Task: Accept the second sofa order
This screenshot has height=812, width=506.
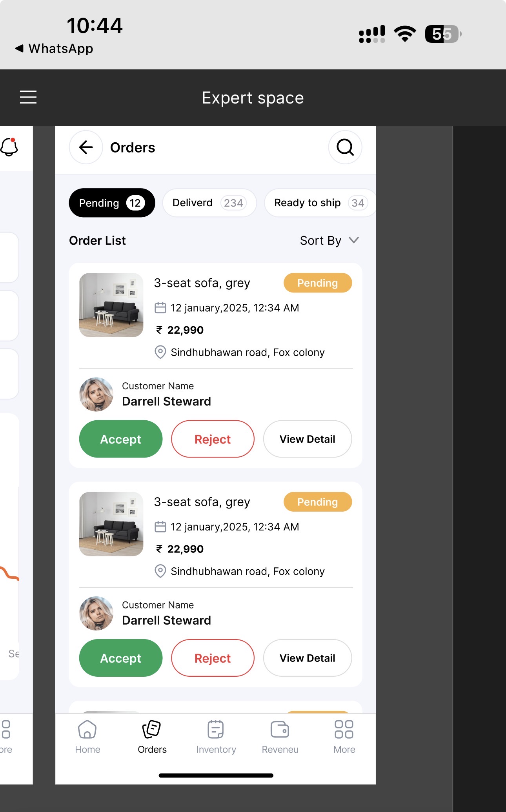Action: (x=121, y=658)
